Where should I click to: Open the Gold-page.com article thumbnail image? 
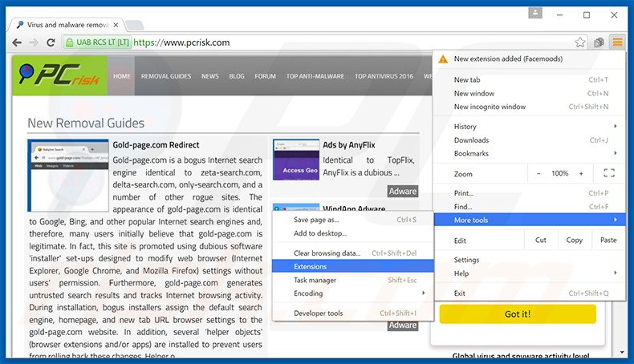point(67,175)
